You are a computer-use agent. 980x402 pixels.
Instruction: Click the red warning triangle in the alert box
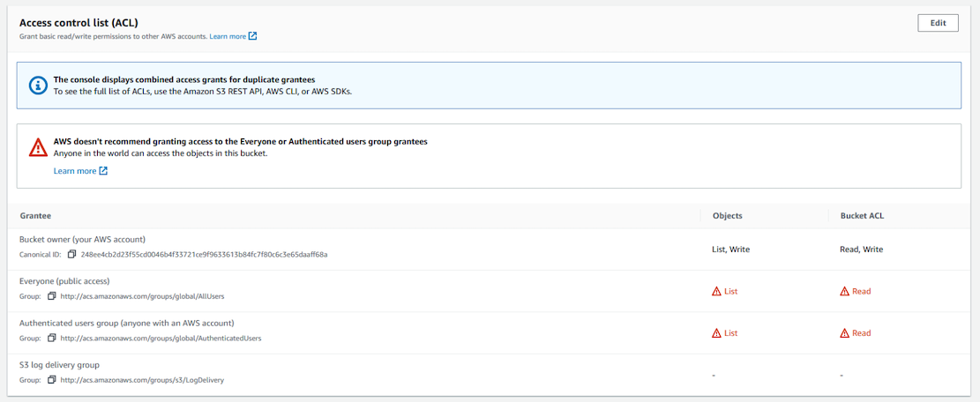[x=38, y=147]
